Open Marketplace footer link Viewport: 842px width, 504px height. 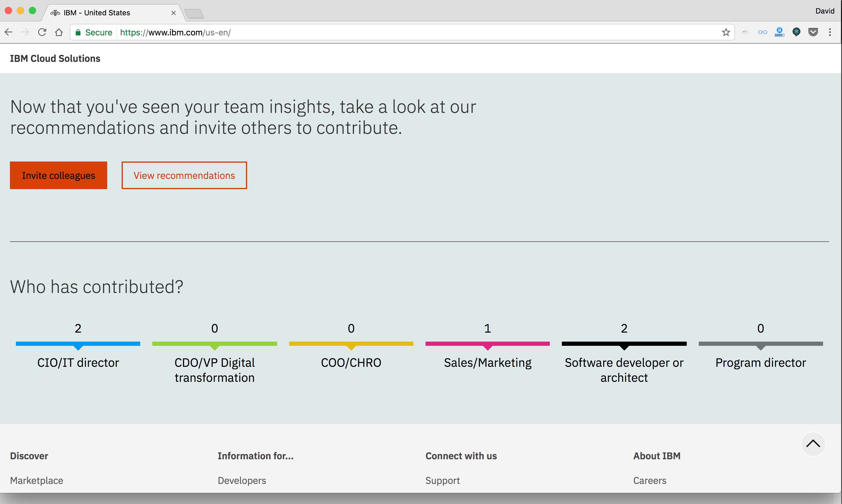(36, 480)
